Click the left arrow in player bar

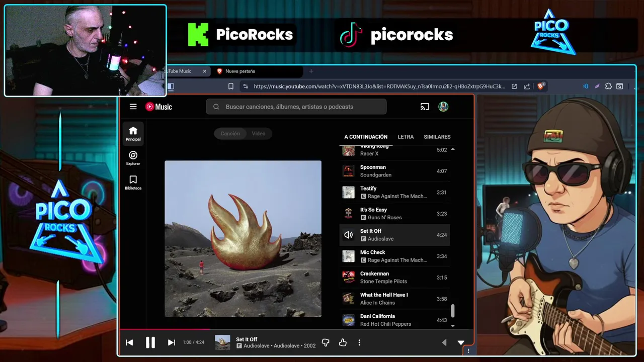point(444,342)
